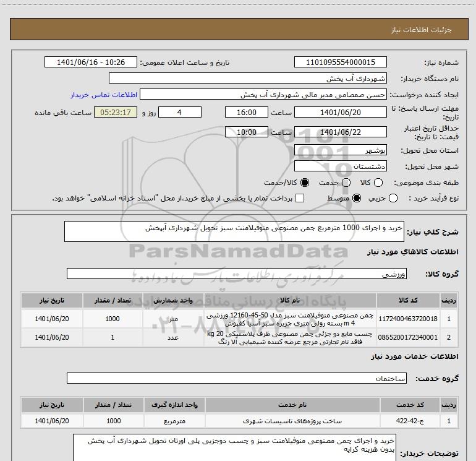476x461 pixels.
Task: Select service code ج-42-422 cell
Action: [x=410, y=421]
